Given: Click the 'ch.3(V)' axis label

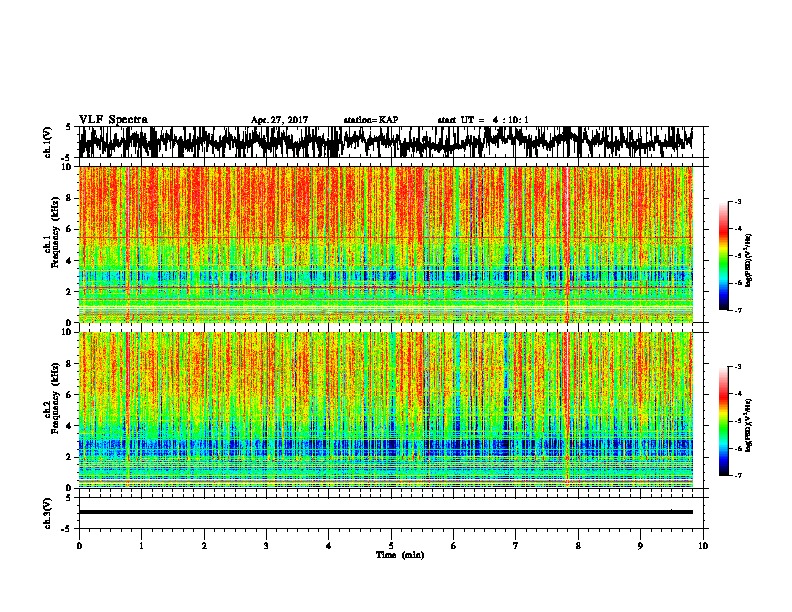Looking at the screenshot, I should tap(48, 513).
